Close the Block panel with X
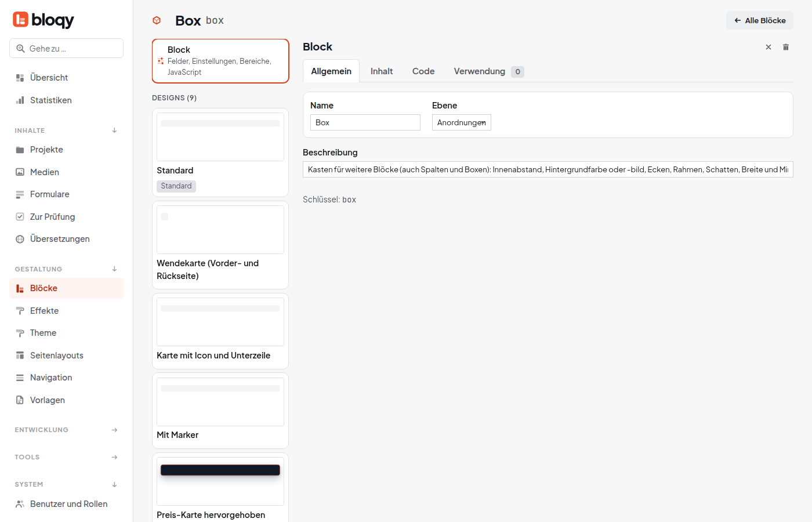The width and height of the screenshot is (812, 522). pos(768,47)
